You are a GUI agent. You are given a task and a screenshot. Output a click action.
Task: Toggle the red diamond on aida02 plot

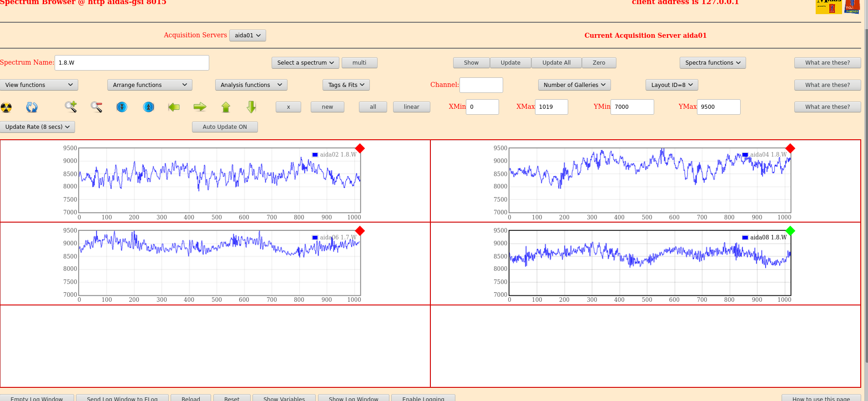[x=360, y=148]
